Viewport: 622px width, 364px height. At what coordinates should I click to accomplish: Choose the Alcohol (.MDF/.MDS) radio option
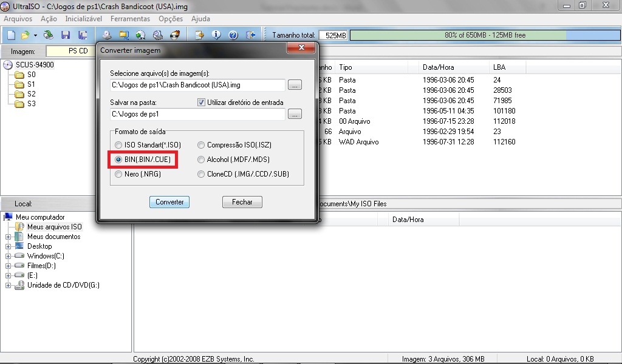[201, 160]
